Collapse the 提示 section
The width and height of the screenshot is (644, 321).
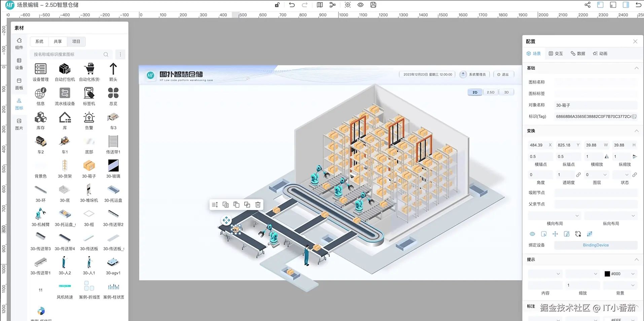[x=636, y=260]
